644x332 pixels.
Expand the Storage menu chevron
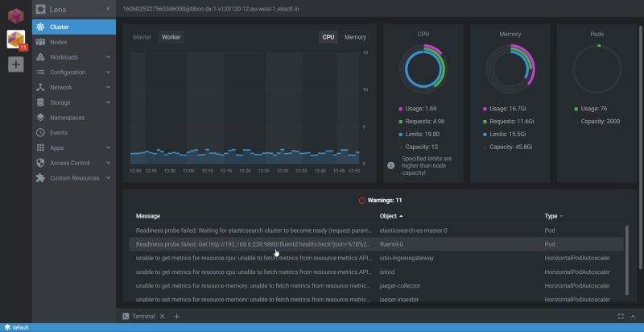tap(108, 102)
